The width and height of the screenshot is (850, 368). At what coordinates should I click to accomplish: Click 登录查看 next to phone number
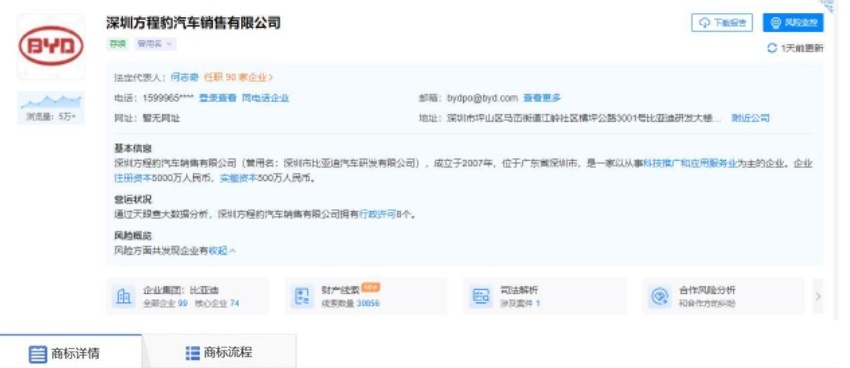(218, 98)
